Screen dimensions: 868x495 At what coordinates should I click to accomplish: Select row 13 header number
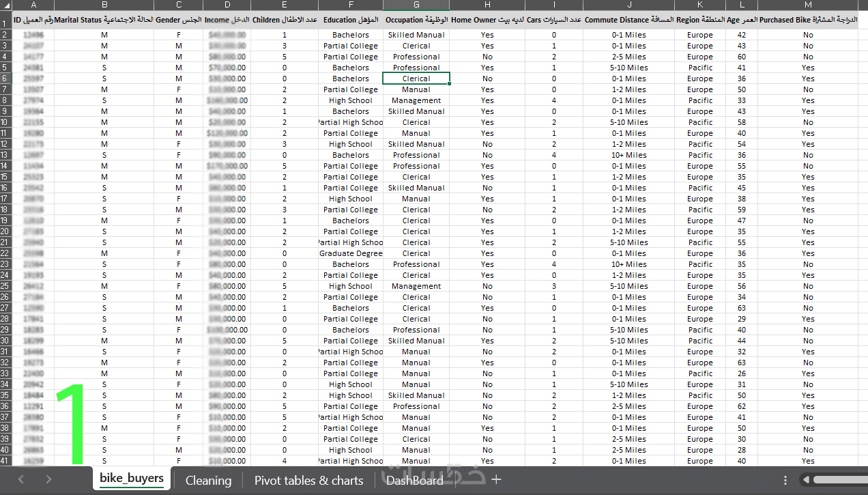point(6,155)
